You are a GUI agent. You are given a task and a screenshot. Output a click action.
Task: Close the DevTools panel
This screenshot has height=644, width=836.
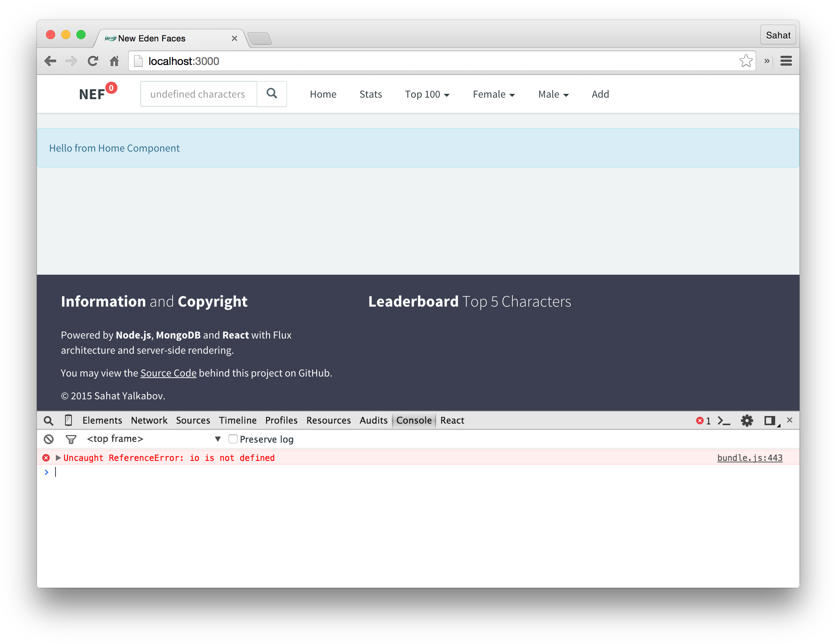click(789, 420)
